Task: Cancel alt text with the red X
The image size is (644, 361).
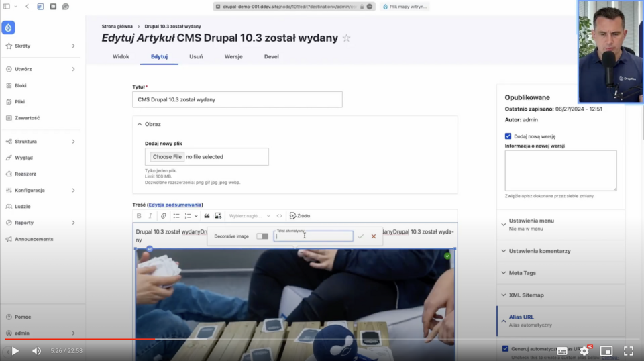Action: click(x=374, y=236)
